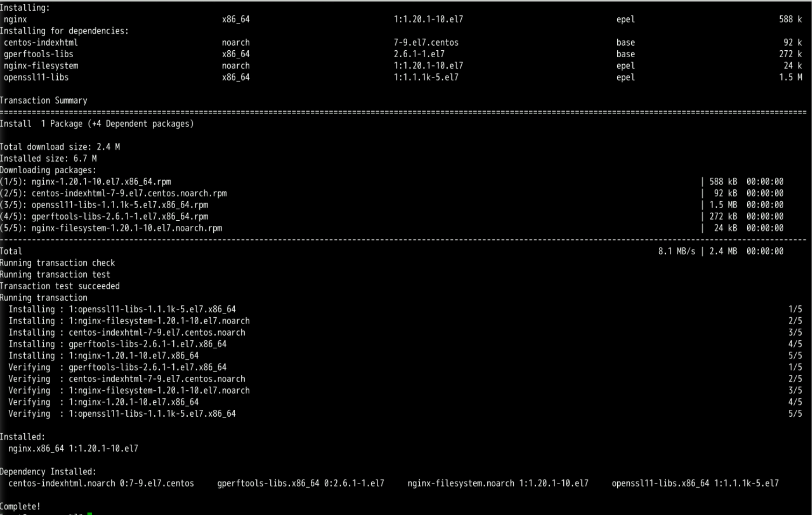Click '(3/5): openssl11-libs-1.1.1k-5.el7.x86_64.rpm' download line

104,205
